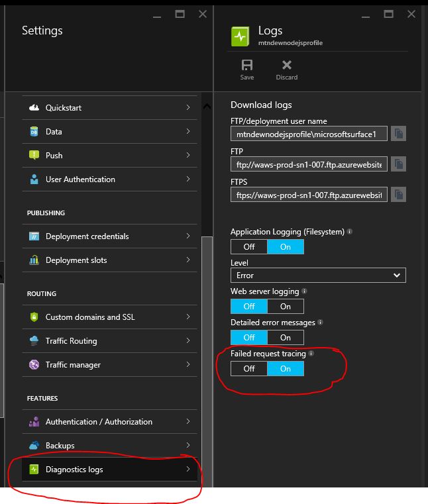Expand Custom domains and SSL chevron
The height and width of the screenshot is (504, 428).
point(188,317)
